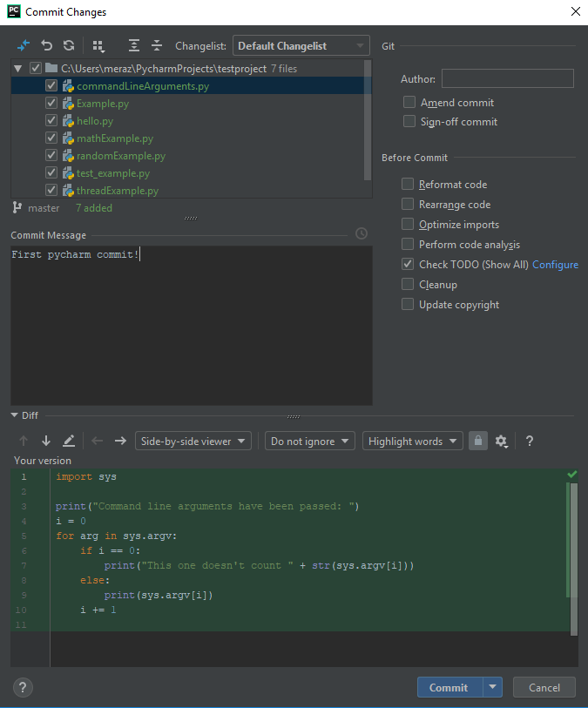Expand the Highlight words dropdown
Image resolution: width=588 pixels, height=708 pixels.
coord(412,442)
